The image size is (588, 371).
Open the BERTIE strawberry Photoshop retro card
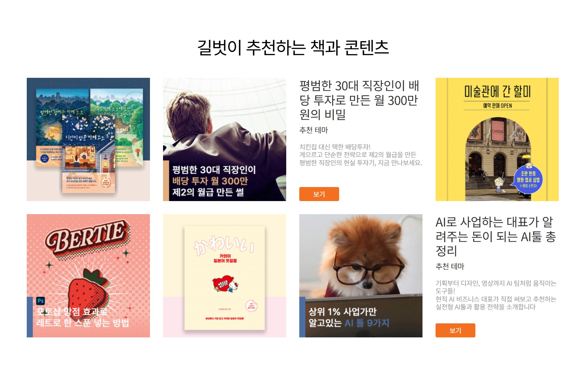[x=88, y=275]
